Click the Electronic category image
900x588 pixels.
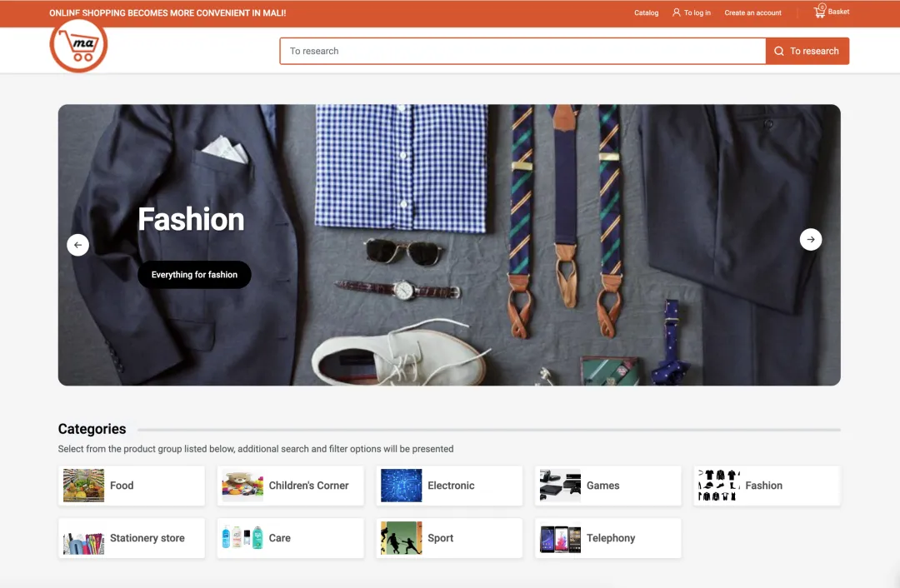(x=402, y=486)
